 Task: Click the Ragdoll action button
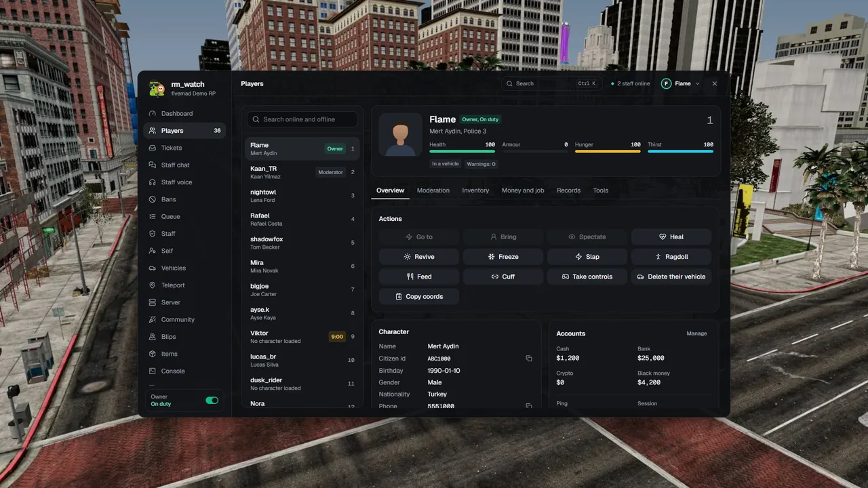click(671, 257)
